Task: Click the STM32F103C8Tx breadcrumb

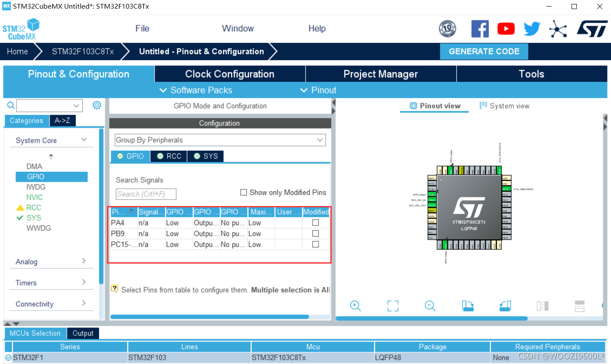Action: pos(83,52)
